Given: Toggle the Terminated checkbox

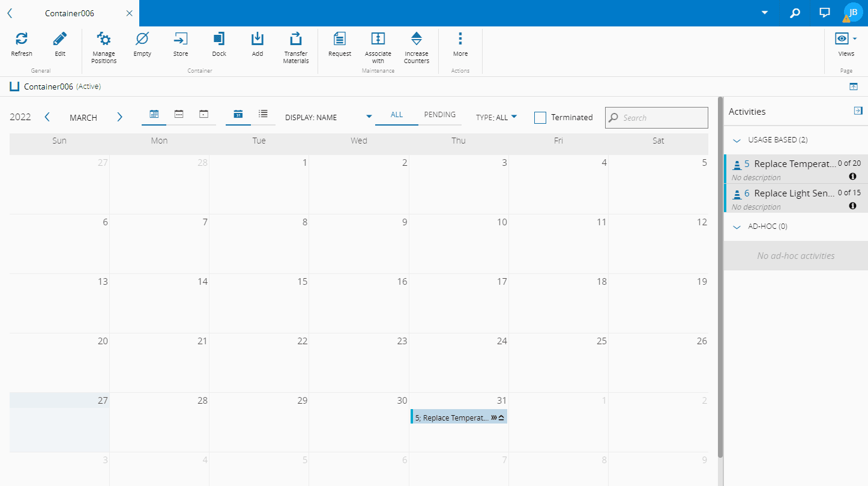Looking at the screenshot, I should 540,118.
